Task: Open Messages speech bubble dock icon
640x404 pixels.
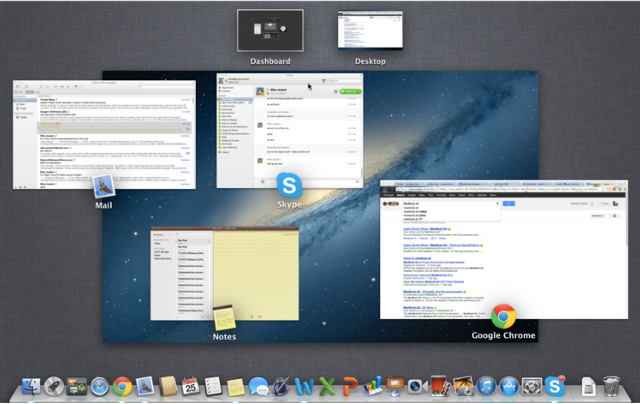Action: [x=258, y=386]
